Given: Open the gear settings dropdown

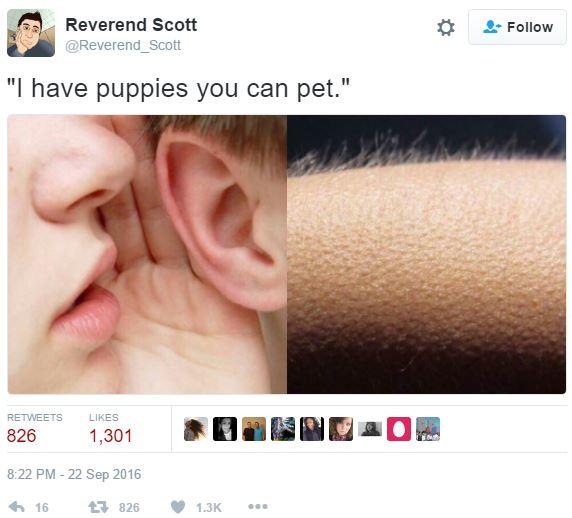Looking at the screenshot, I should pyautogui.click(x=446, y=27).
